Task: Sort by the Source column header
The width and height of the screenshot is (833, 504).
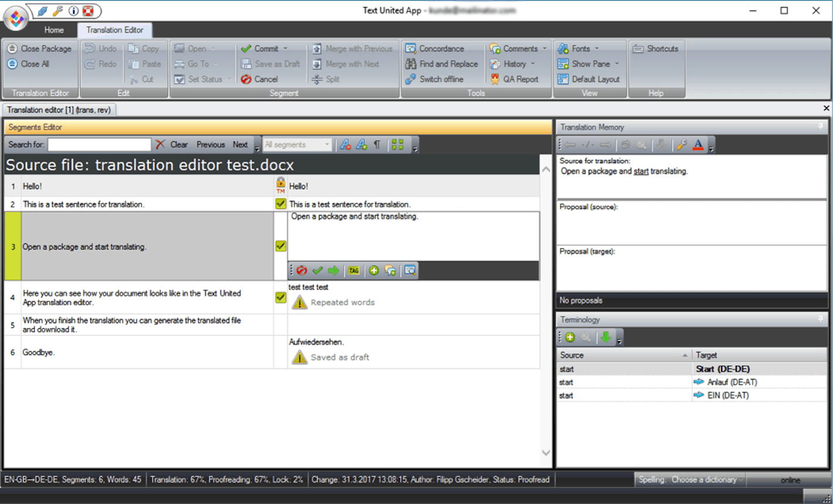Action: (x=624, y=355)
